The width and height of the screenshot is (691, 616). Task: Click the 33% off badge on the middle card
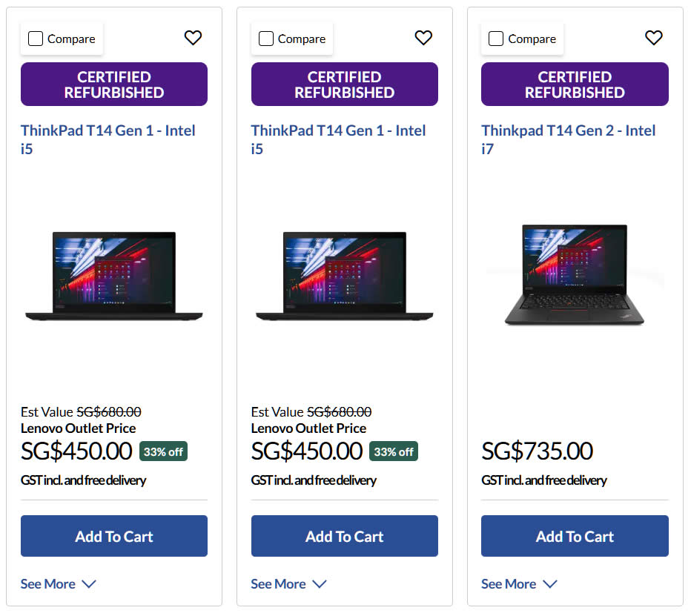[393, 451]
